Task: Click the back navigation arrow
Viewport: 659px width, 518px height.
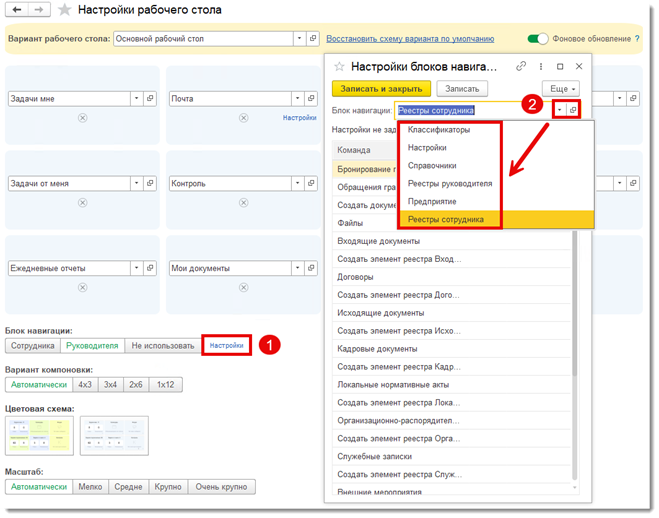Action: [x=18, y=10]
